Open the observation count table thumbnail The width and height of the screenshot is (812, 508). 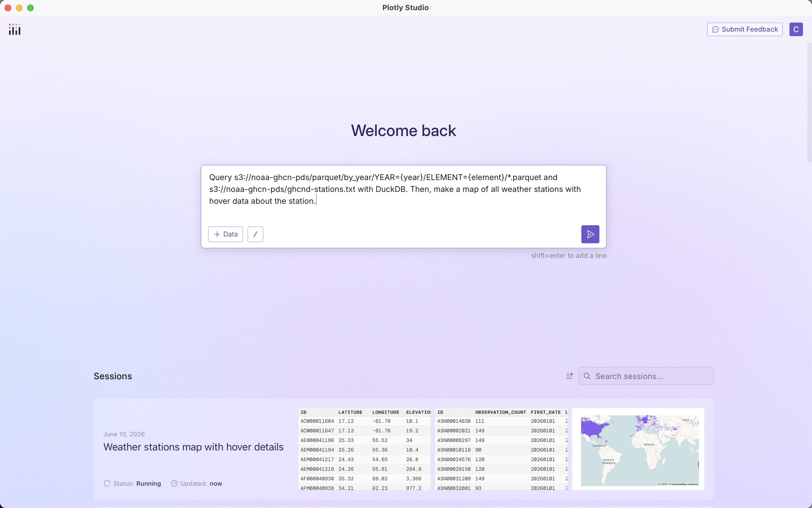(x=501, y=449)
